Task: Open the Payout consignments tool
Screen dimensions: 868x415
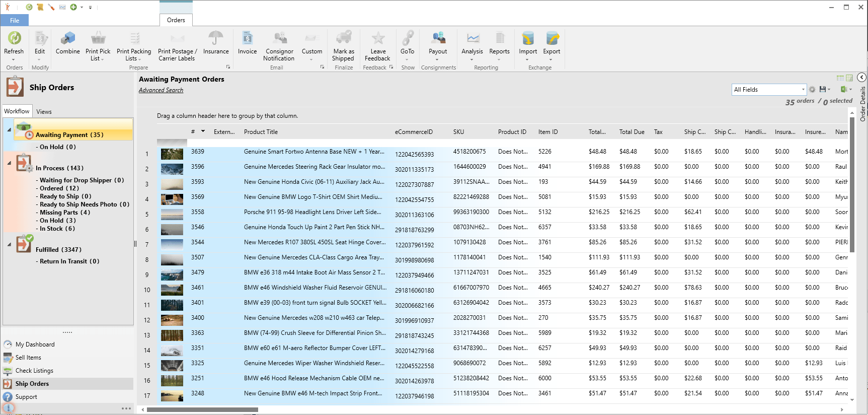Action: click(x=438, y=38)
